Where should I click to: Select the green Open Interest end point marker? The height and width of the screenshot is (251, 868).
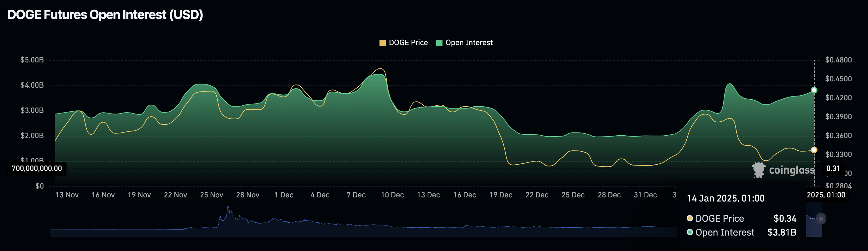click(814, 90)
